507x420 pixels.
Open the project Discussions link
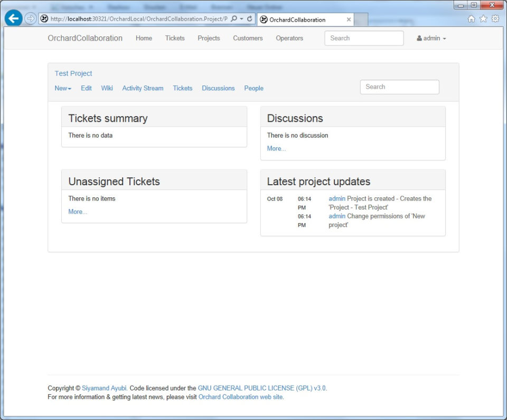(218, 88)
